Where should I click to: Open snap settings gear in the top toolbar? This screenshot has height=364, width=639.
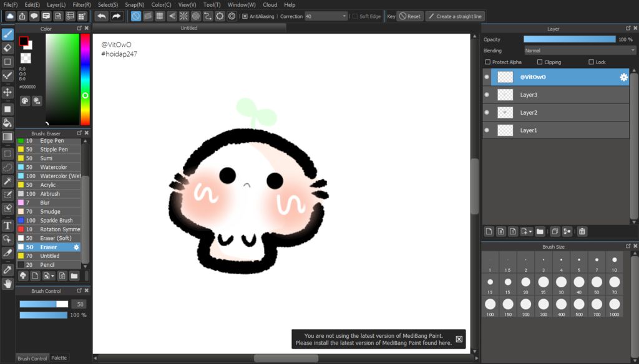[232, 16]
